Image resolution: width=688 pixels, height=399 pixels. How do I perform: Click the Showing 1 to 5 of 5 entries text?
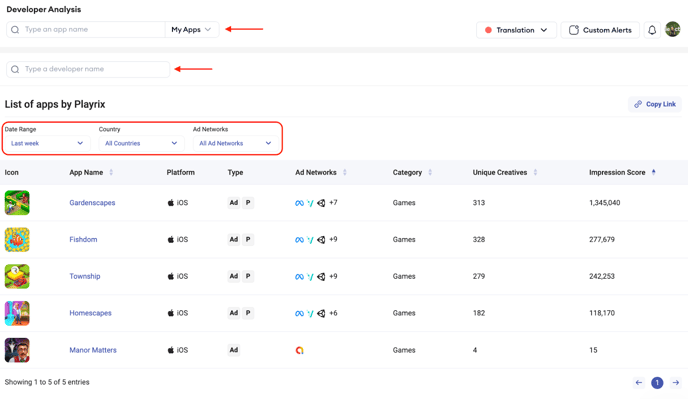47,382
